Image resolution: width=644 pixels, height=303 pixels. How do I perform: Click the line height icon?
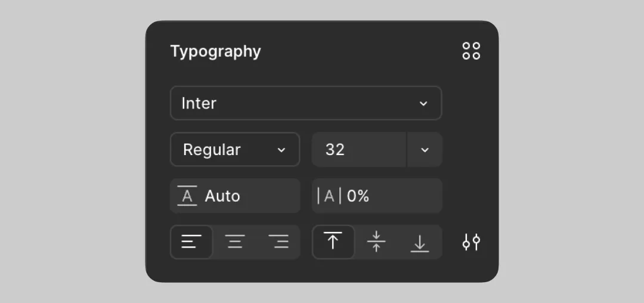pos(187,196)
